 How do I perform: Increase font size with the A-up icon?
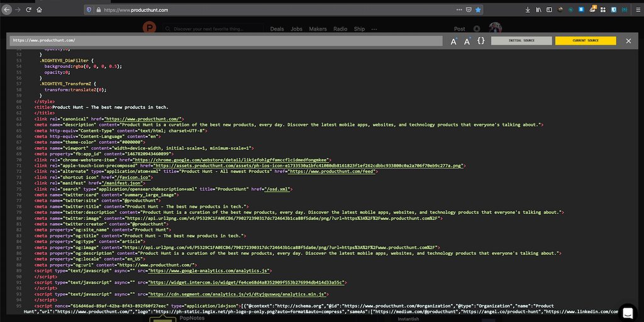(x=454, y=41)
